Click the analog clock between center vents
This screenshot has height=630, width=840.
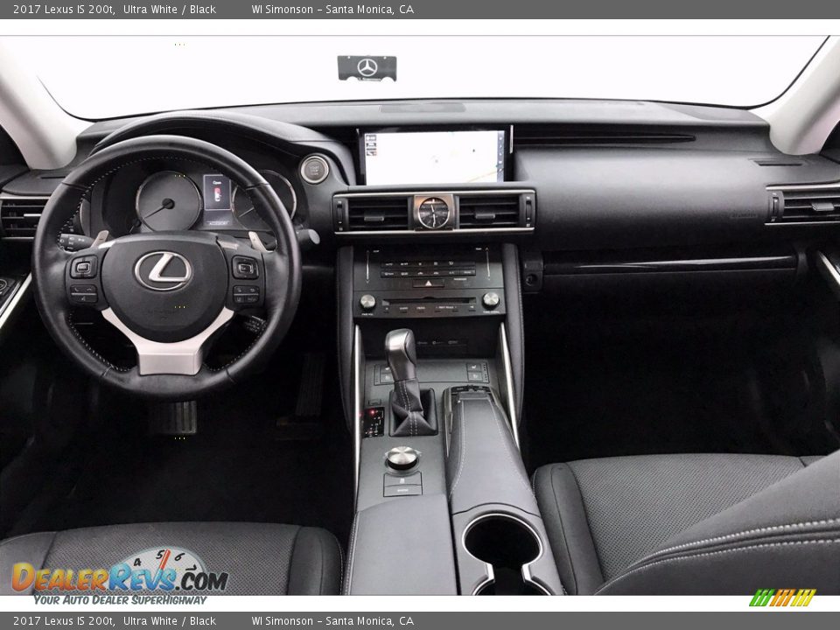point(433,212)
